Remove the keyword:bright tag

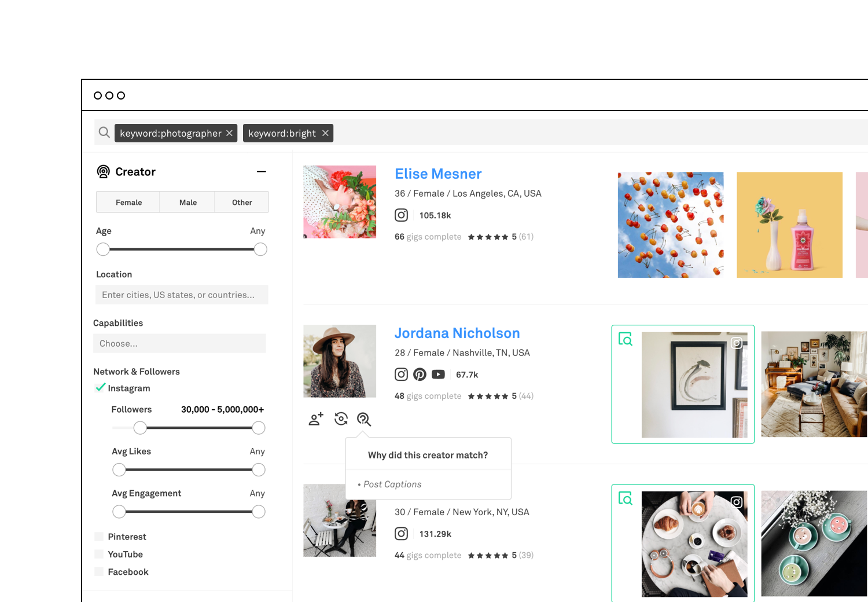tap(325, 133)
